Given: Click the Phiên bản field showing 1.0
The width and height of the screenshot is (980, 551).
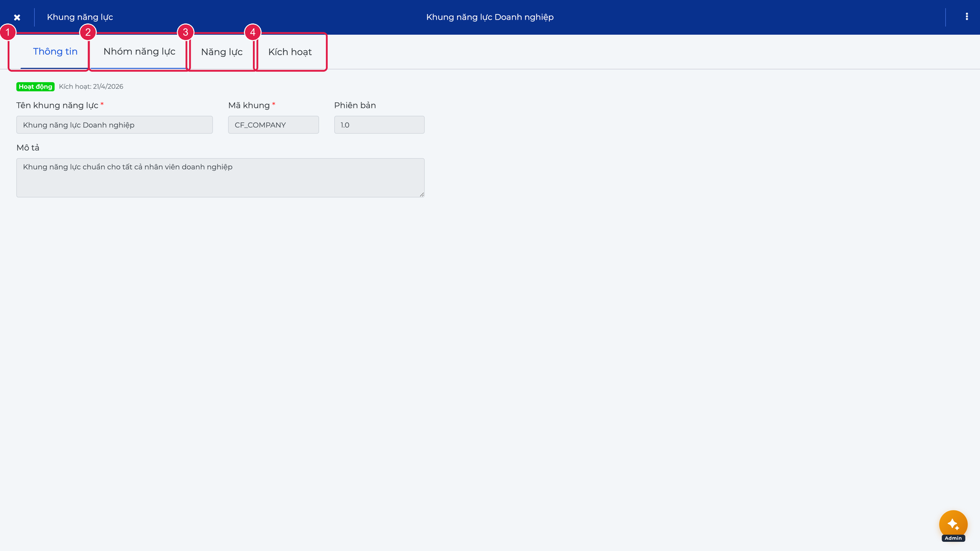Looking at the screenshot, I should [x=379, y=125].
